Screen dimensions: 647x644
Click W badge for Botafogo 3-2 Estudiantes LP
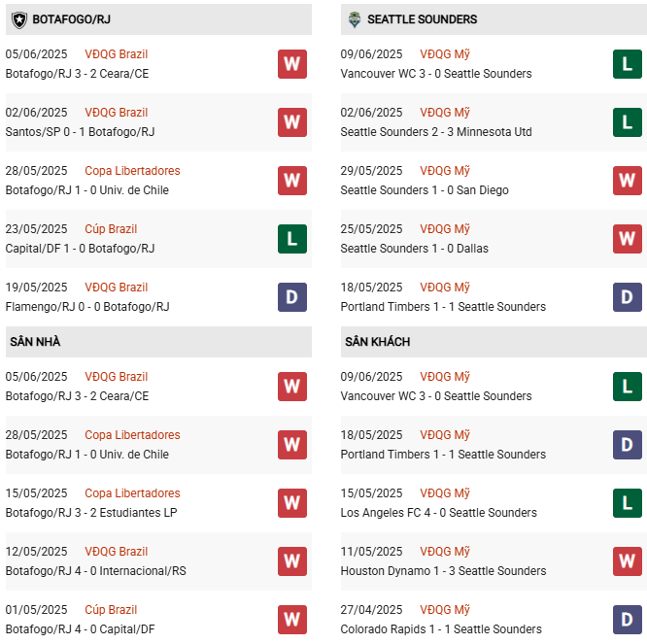click(x=291, y=503)
